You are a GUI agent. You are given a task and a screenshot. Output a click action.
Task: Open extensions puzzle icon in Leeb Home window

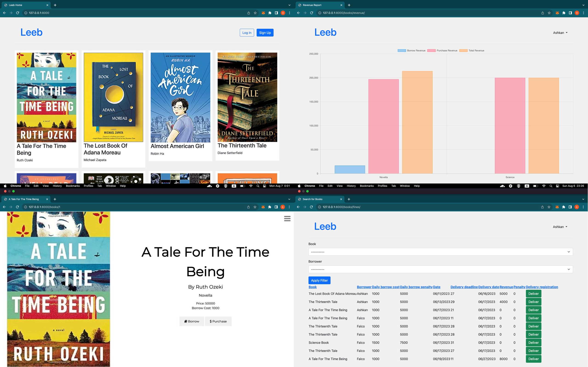(270, 13)
